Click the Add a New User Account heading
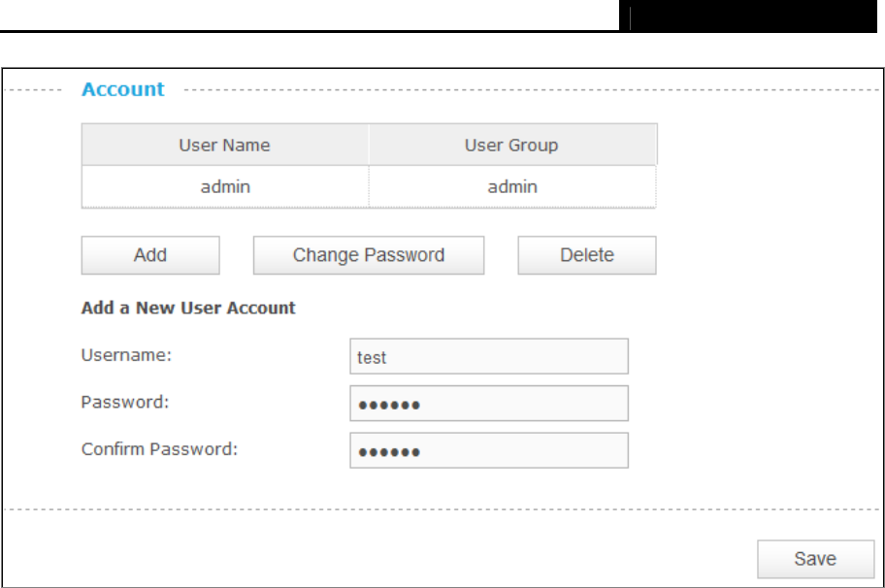This screenshot has height=588, width=885. [188, 308]
